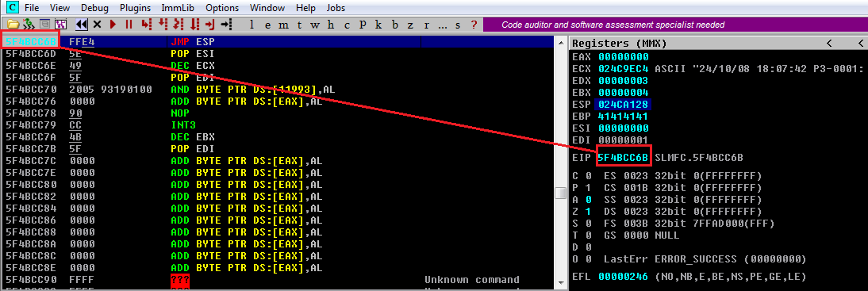
Task: Select the DEC ECX instruction row
Action: [278, 65]
